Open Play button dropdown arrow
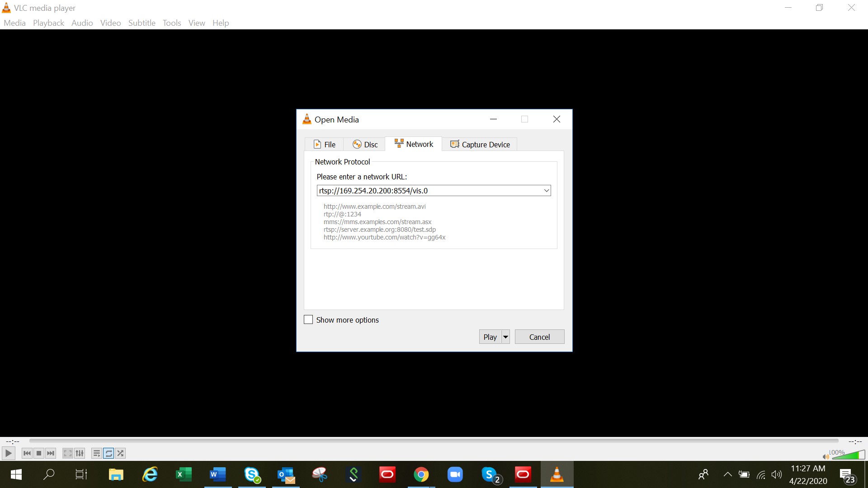 click(x=505, y=337)
